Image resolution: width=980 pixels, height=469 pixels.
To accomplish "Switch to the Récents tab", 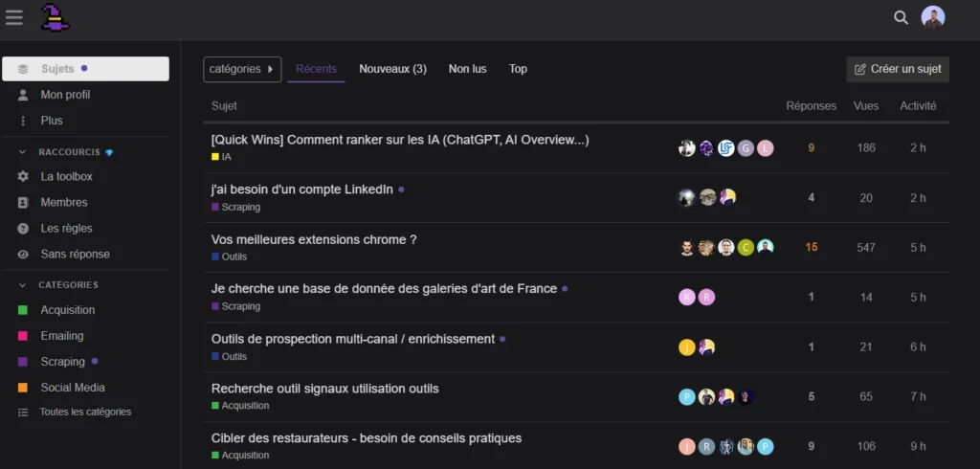I will [x=316, y=69].
